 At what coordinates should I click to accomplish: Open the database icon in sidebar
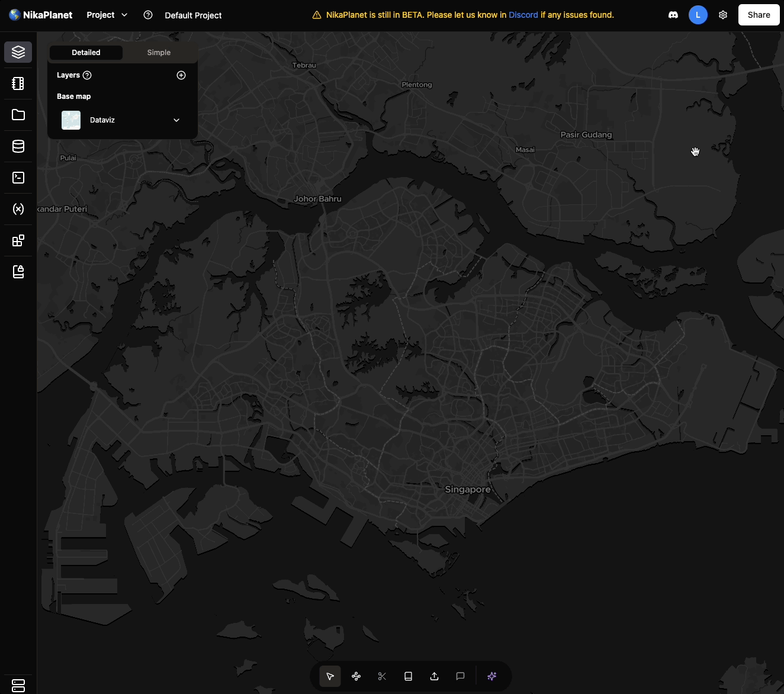18,146
